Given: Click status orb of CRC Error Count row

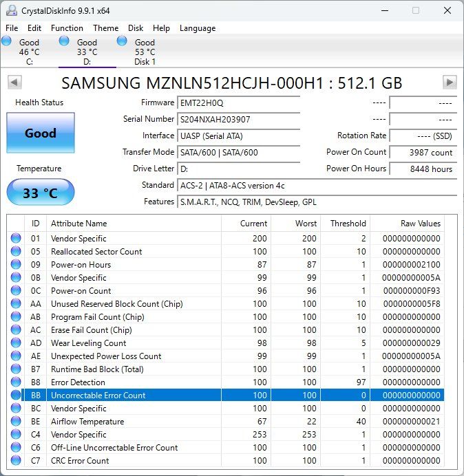Looking at the screenshot, I should [x=16, y=460].
